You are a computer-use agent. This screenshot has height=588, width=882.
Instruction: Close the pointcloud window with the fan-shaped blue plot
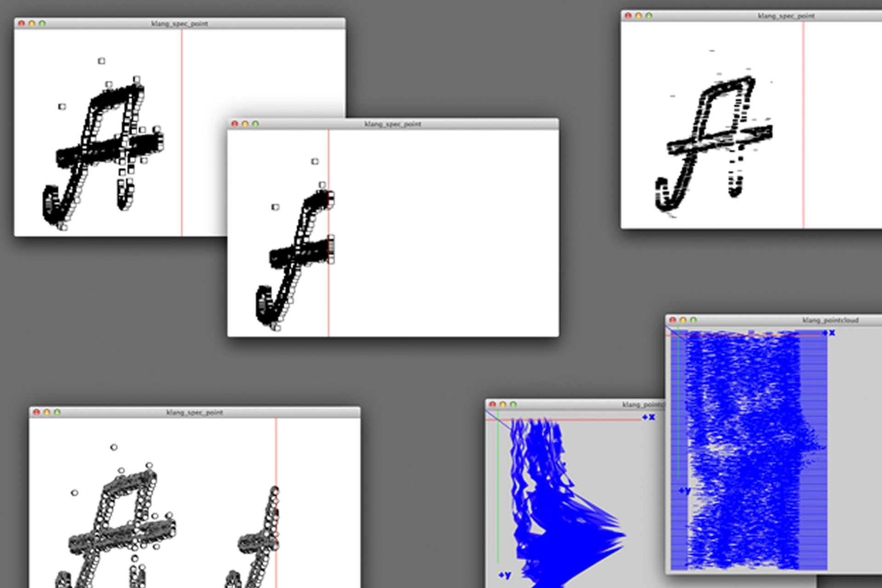tap(492, 405)
